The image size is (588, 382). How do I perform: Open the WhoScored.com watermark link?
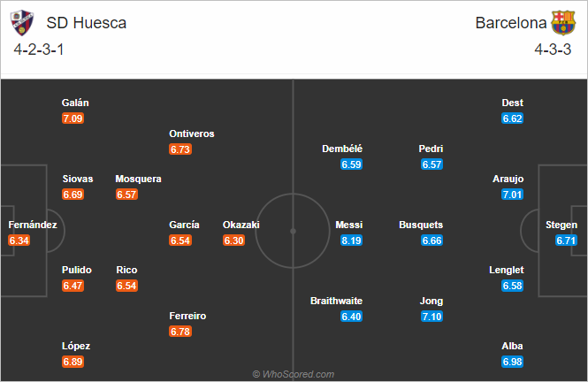[294, 374]
